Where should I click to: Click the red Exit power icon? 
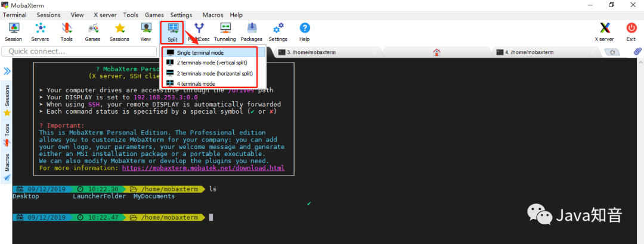click(631, 32)
